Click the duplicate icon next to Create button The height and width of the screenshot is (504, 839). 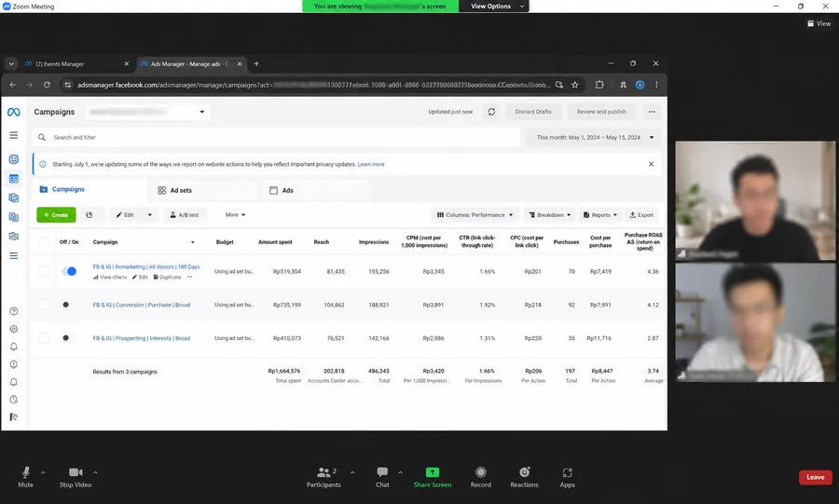[x=89, y=215]
